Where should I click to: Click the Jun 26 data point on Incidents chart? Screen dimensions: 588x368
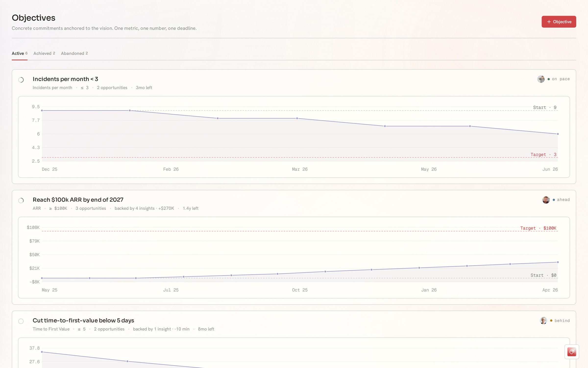[x=558, y=134]
